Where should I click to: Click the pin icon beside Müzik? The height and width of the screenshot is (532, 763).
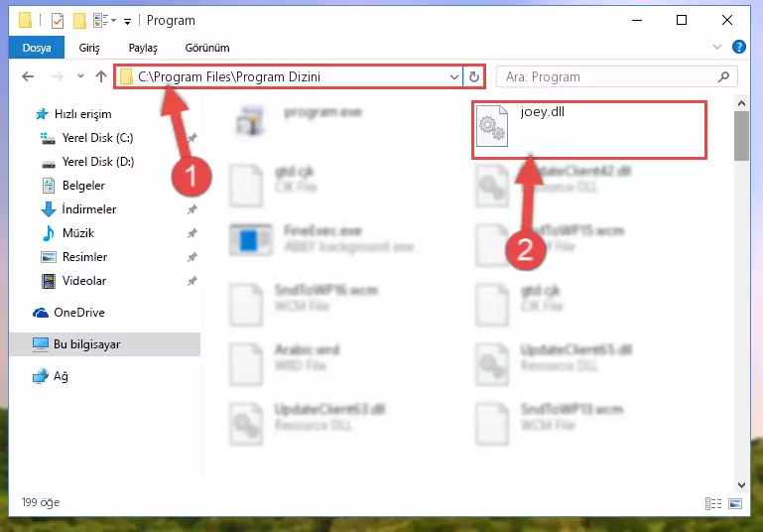click(192, 233)
